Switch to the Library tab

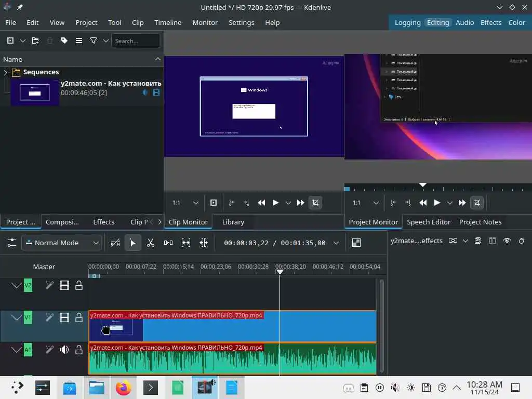coord(233,222)
